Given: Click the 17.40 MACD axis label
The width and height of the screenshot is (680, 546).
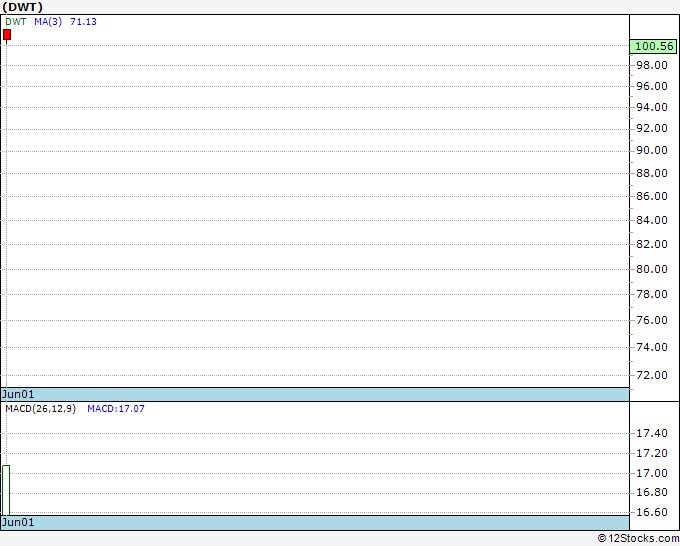Looking at the screenshot, I should tap(652, 433).
